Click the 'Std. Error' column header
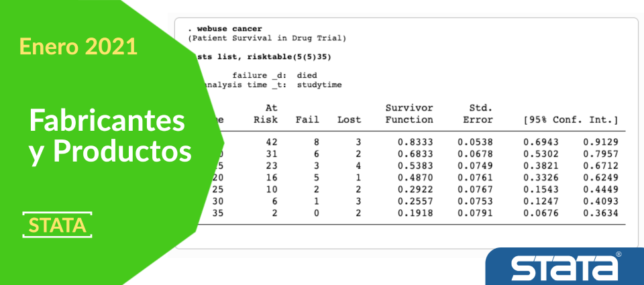 [478, 114]
